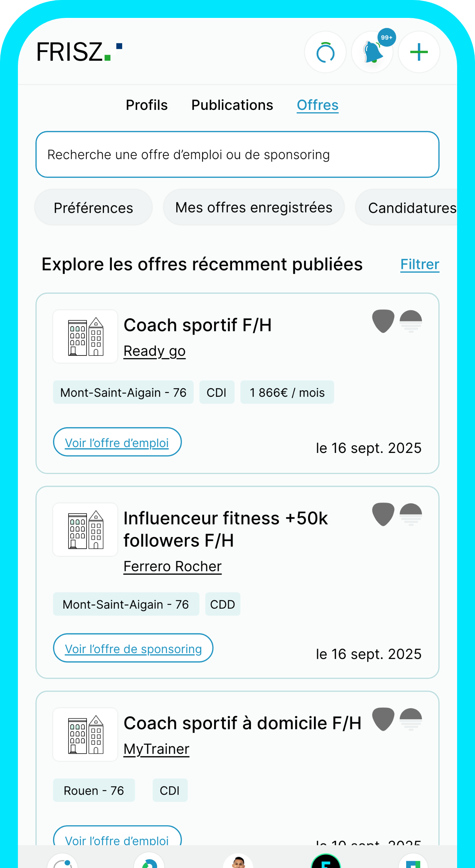Click Voir l'offre de sponsoring button

coord(133,648)
